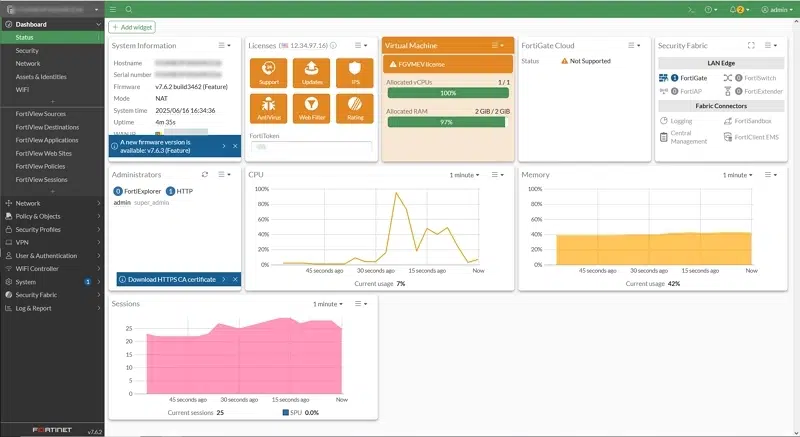Expand the Security Fabric widget fullscreen
The height and width of the screenshot is (437, 800).
(x=751, y=46)
